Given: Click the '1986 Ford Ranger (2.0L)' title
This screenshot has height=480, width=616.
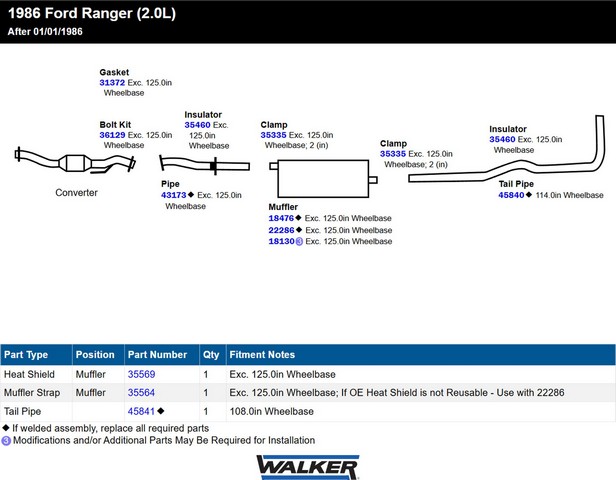Looking at the screenshot, I should click(92, 13).
